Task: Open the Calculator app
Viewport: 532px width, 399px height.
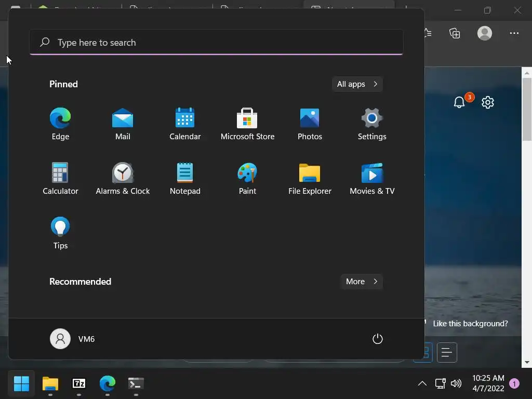Action: (60, 179)
